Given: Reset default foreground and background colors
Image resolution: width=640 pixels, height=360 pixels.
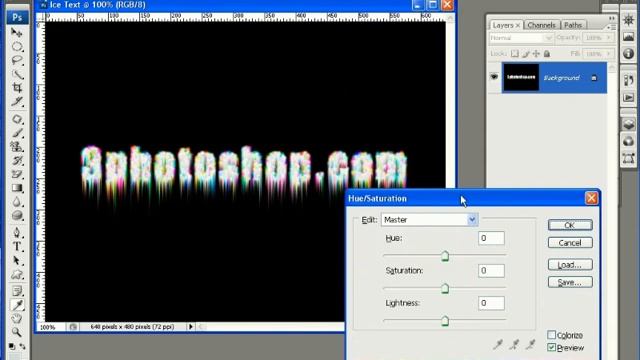Looking at the screenshot, I should pos(11,347).
